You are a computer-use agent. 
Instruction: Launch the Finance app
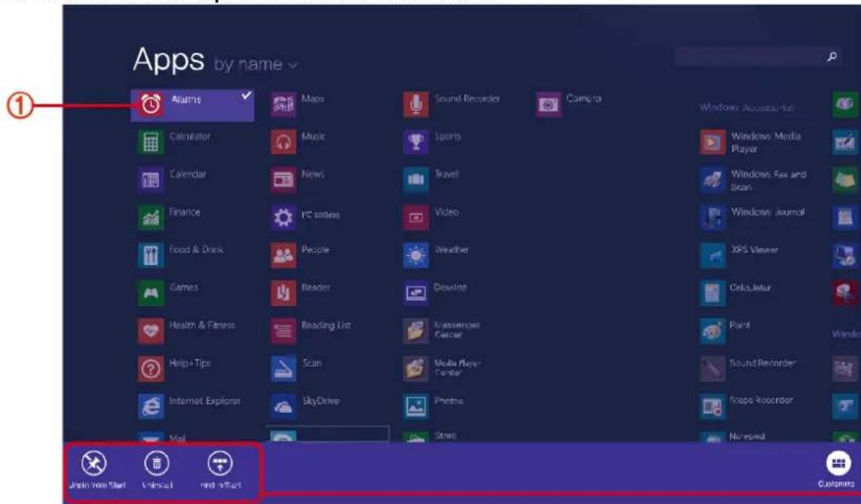169,217
